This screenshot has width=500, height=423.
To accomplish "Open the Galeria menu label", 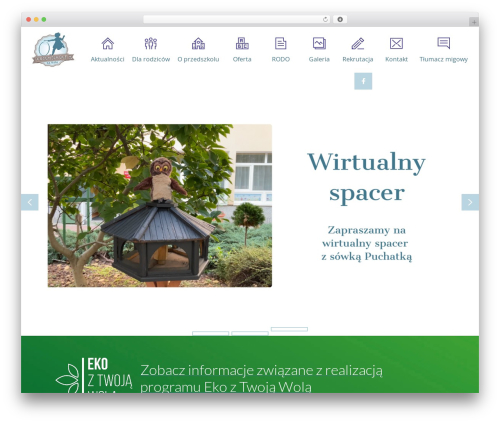I will [x=319, y=59].
